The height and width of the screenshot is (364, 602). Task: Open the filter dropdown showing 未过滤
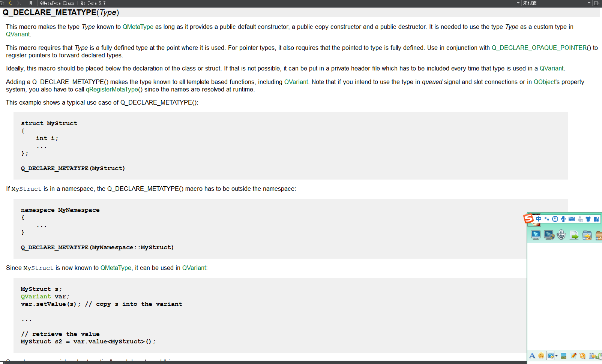[557, 3]
